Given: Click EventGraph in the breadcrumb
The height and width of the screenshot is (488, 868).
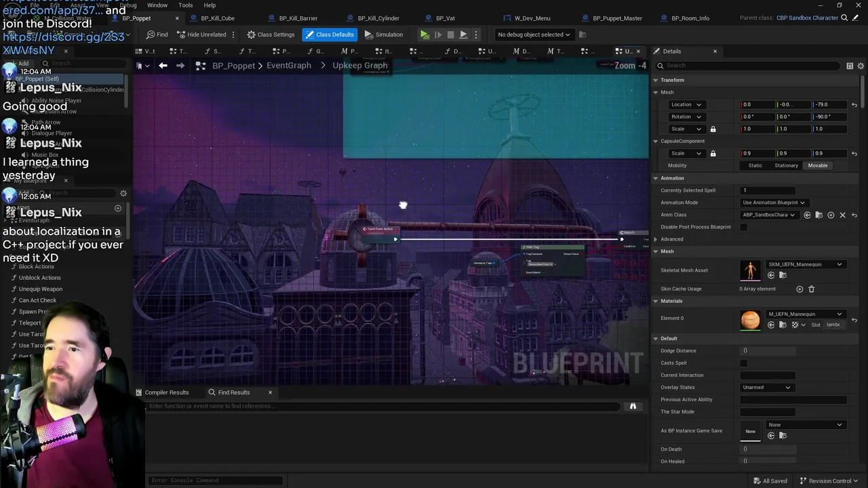Looking at the screenshot, I should pyautogui.click(x=289, y=66).
